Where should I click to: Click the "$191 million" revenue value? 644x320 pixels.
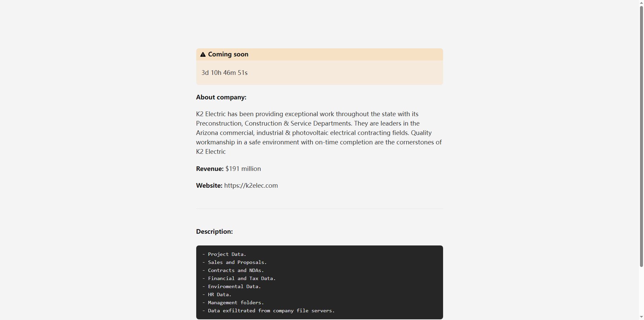click(x=243, y=169)
